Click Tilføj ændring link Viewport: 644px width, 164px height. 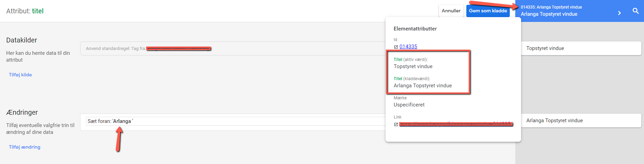click(25, 147)
